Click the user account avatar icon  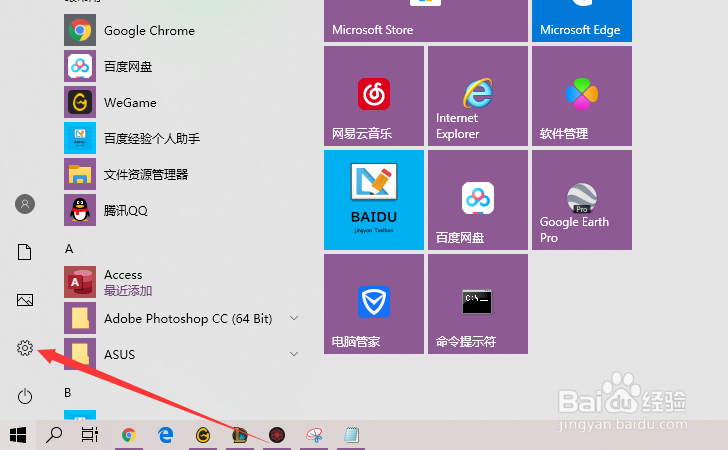click(x=25, y=204)
